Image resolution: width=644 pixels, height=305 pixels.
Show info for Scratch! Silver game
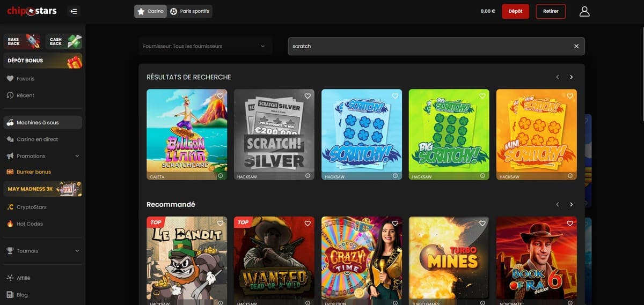pyautogui.click(x=308, y=176)
